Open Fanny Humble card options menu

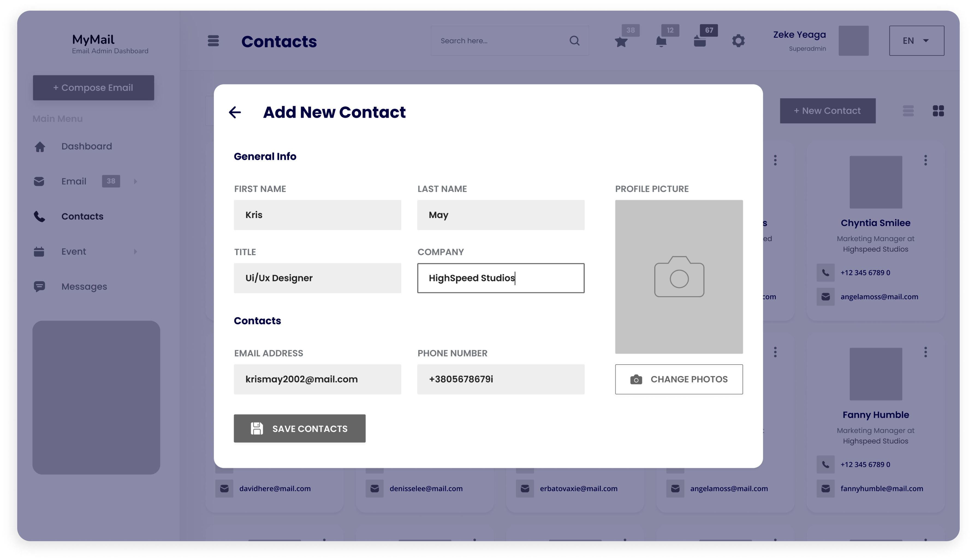pos(925,352)
